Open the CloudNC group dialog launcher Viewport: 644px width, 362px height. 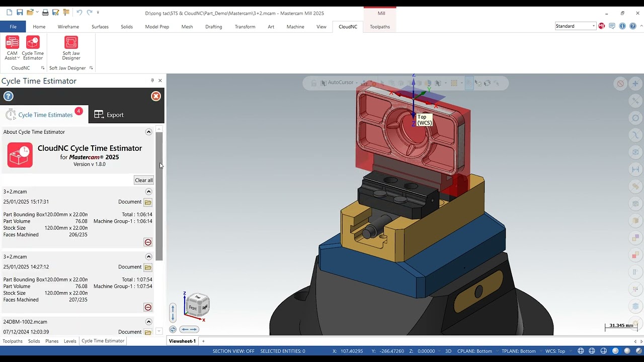click(42, 68)
